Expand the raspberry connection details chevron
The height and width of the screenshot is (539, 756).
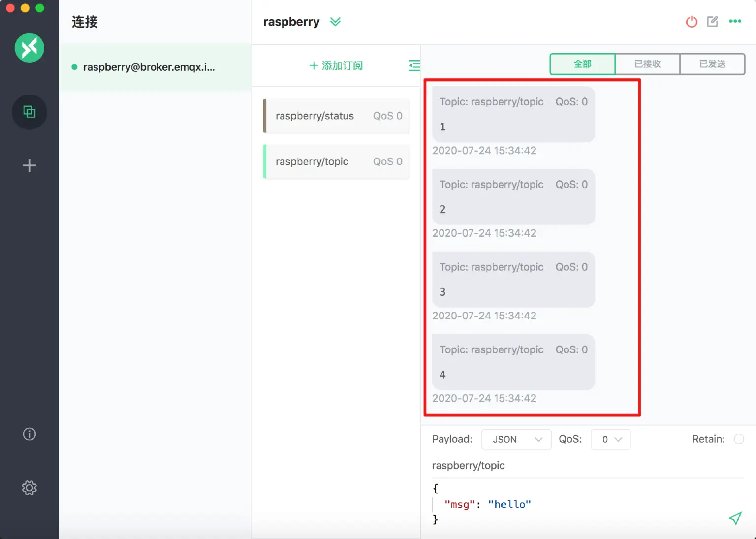pyautogui.click(x=335, y=22)
